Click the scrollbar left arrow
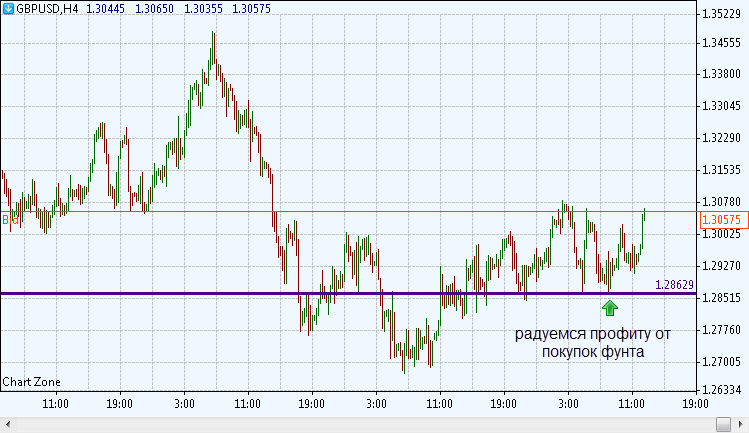The height and width of the screenshot is (433, 749). coord(8,424)
